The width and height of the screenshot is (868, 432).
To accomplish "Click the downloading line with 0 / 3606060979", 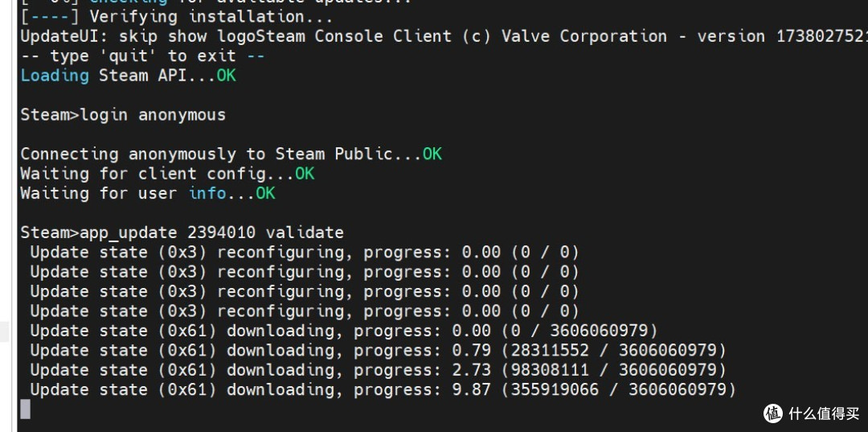I will 344,331.
